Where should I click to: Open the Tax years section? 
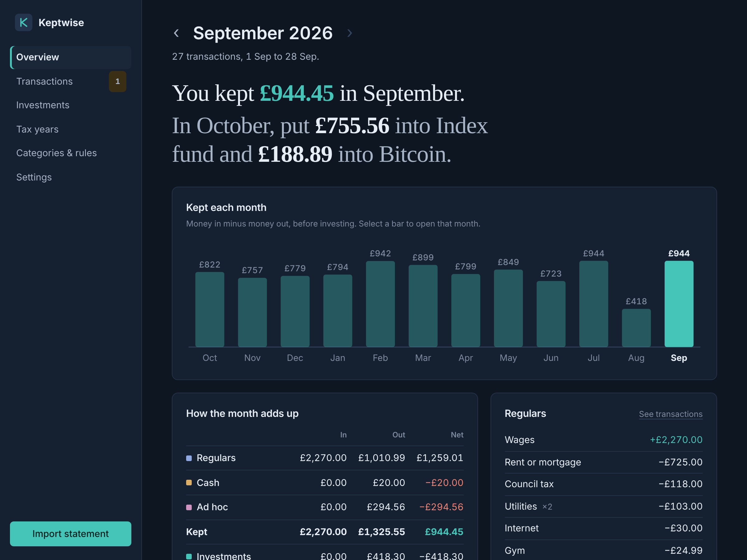71,129
